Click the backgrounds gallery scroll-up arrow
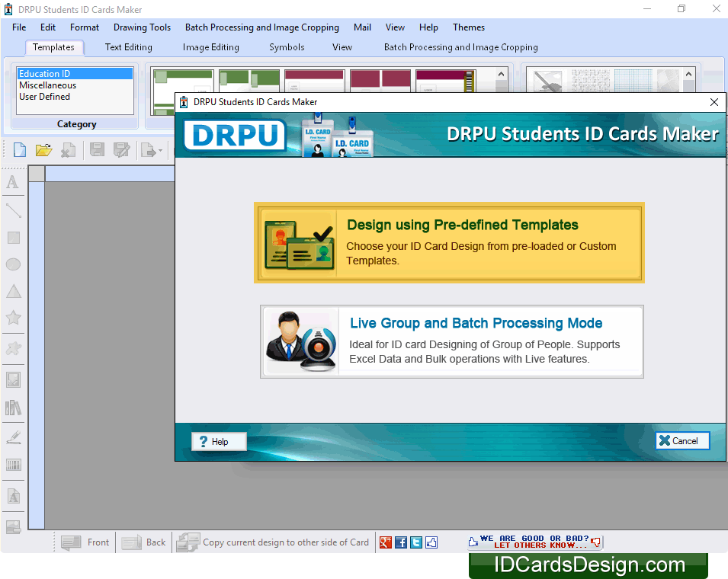Image resolution: width=728 pixels, height=579 pixels. click(688, 74)
